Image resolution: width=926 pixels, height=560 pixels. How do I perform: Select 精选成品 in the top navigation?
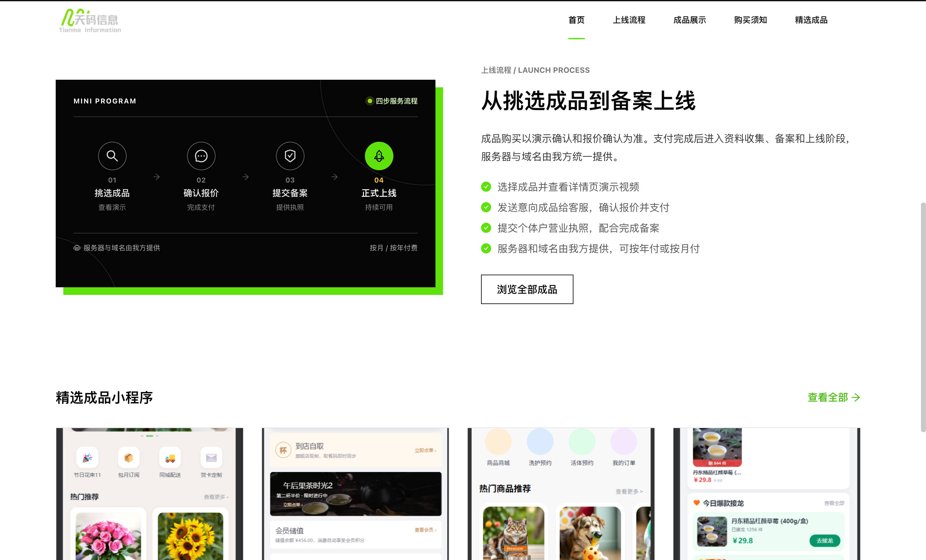point(811,20)
